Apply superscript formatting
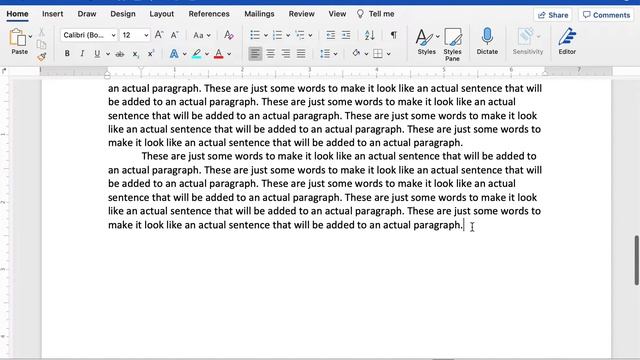This screenshot has width=640, height=360. click(151, 54)
